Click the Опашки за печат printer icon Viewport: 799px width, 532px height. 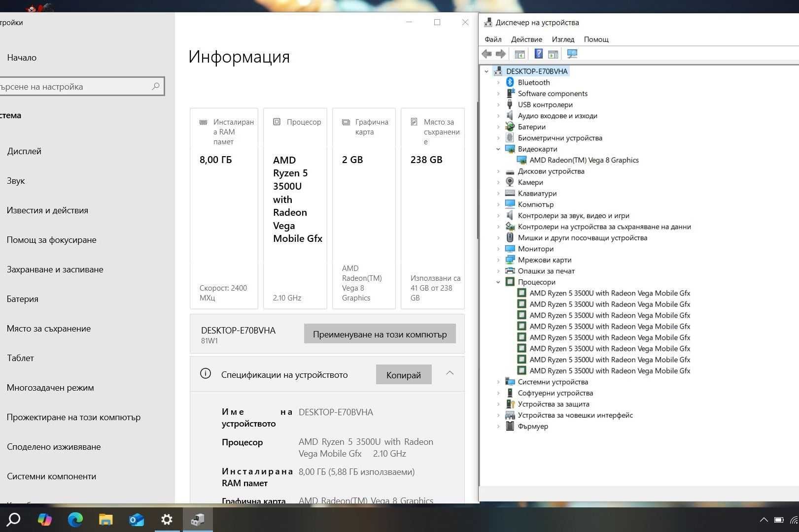click(x=510, y=271)
